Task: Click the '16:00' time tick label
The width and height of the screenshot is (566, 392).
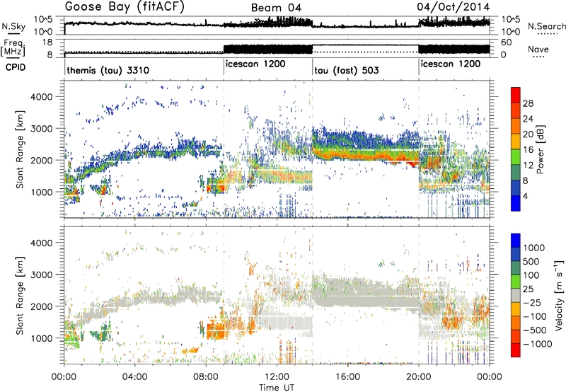Action: 347,377
